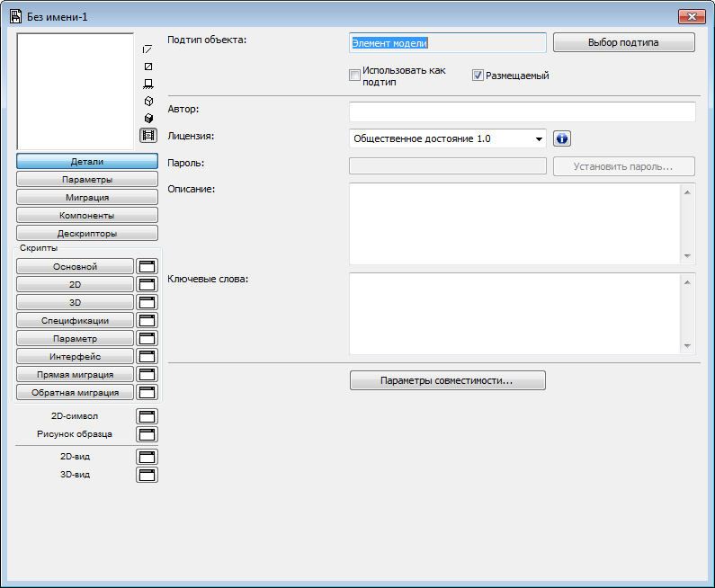Viewport: 715px width, 588px height.
Task: Click Ключевые слова scrollbar up arrow
Action: click(688, 282)
